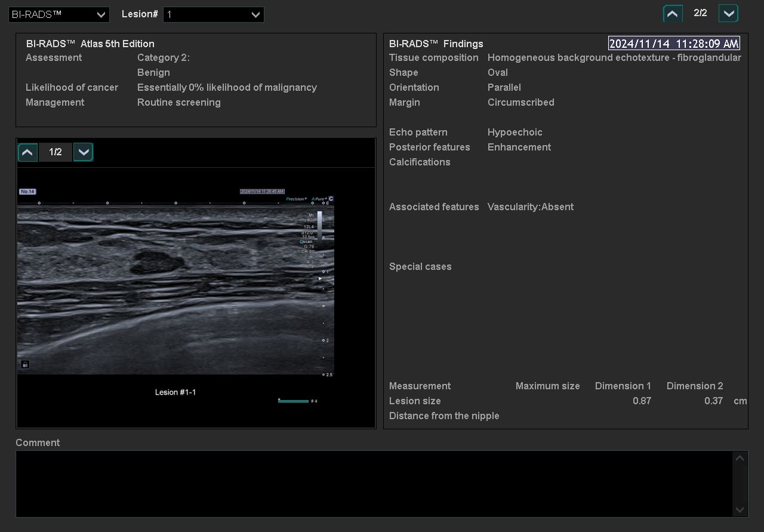Expand the Lesion# selector dropdown
Image resolution: width=764 pixels, height=532 pixels.
point(214,15)
